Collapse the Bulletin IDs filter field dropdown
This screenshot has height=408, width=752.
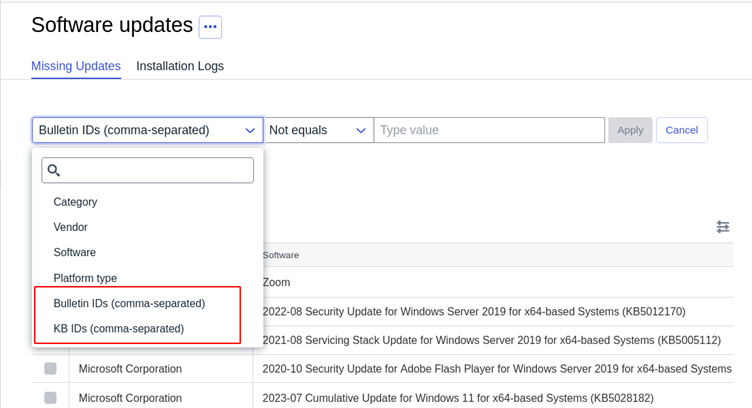148,130
